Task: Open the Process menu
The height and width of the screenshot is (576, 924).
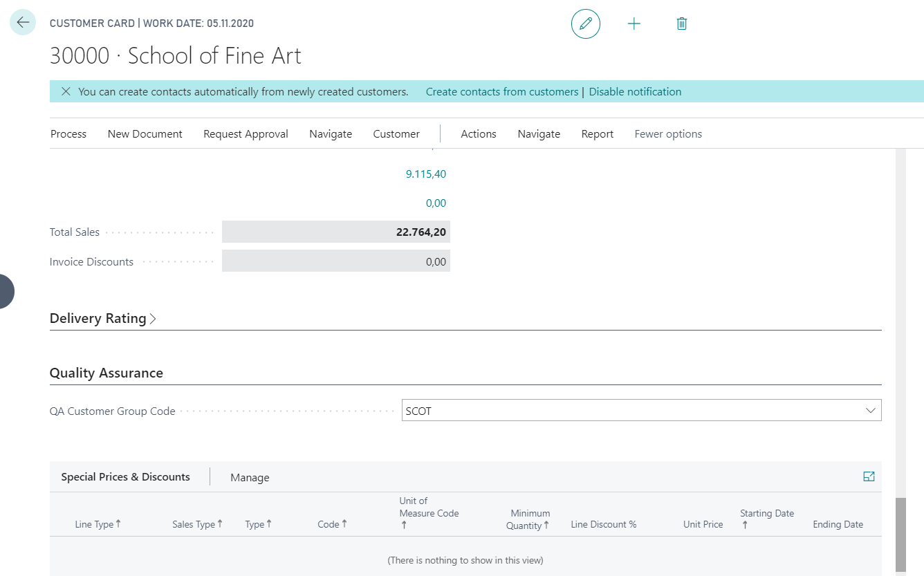Action: pos(68,134)
